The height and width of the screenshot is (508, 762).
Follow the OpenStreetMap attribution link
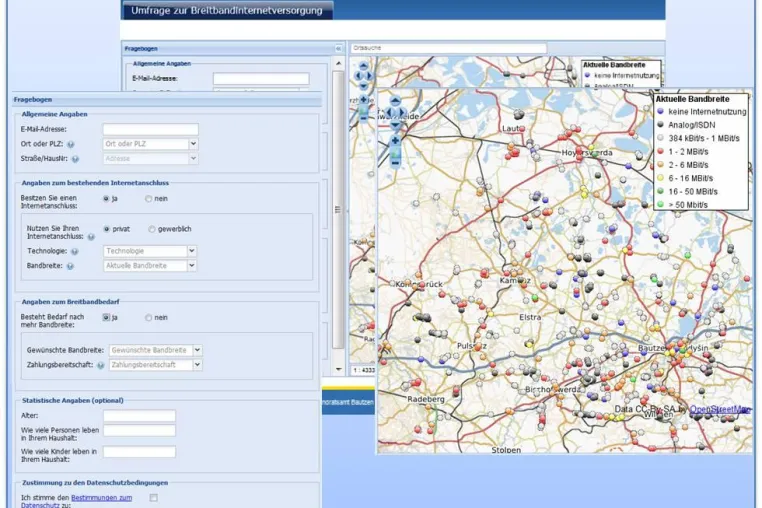click(720, 409)
